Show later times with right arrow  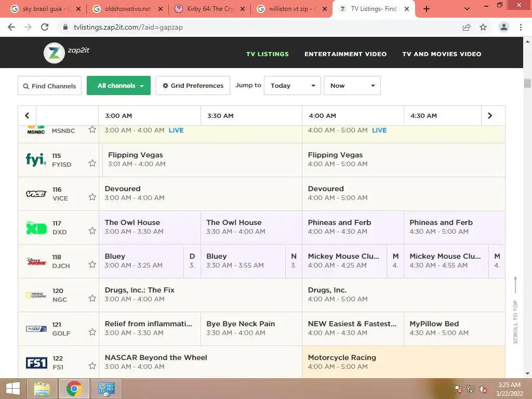pyautogui.click(x=489, y=116)
